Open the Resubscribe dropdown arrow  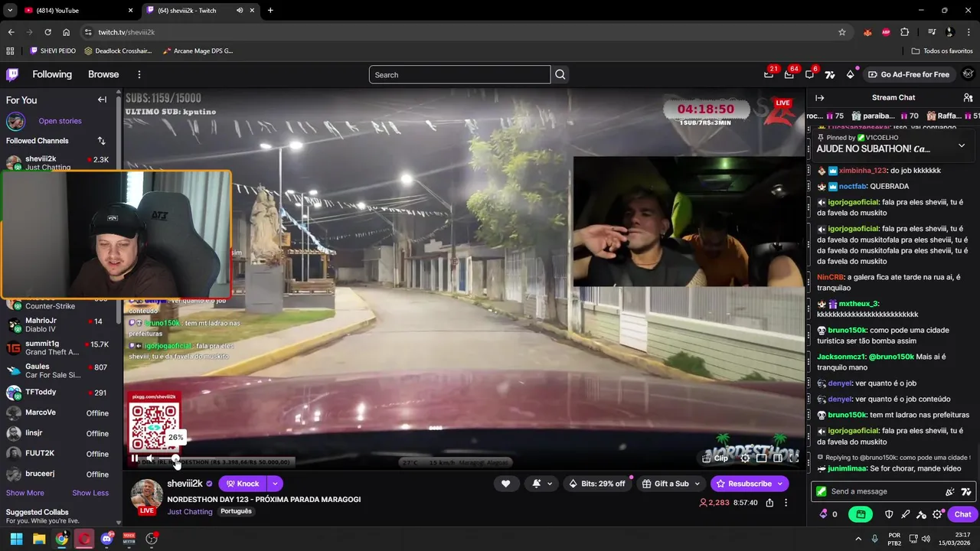pyautogui.click(x=780, y=484)
